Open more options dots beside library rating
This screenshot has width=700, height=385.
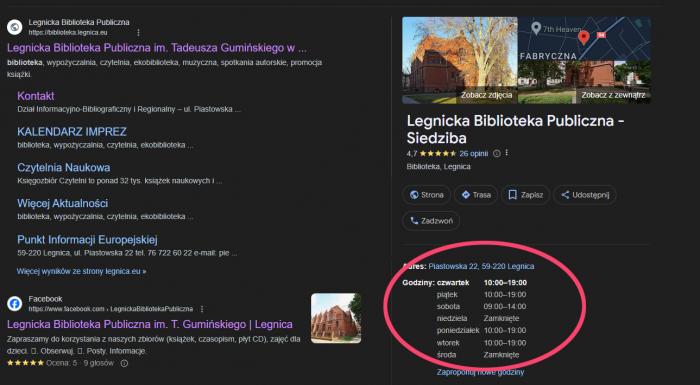507,153
